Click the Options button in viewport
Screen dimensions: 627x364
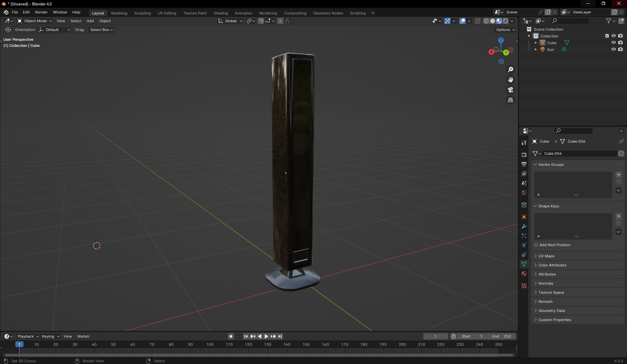pyautogui.click(x=505, y=30)
